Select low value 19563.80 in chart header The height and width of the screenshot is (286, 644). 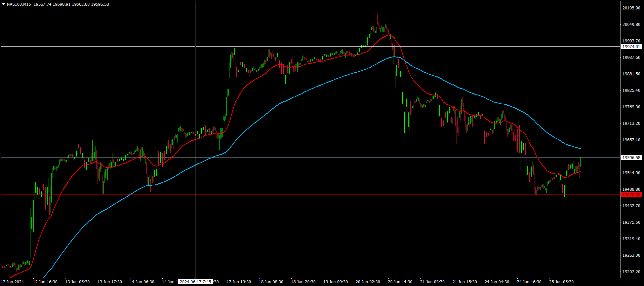pyautogui.click(x=81, y=4)
